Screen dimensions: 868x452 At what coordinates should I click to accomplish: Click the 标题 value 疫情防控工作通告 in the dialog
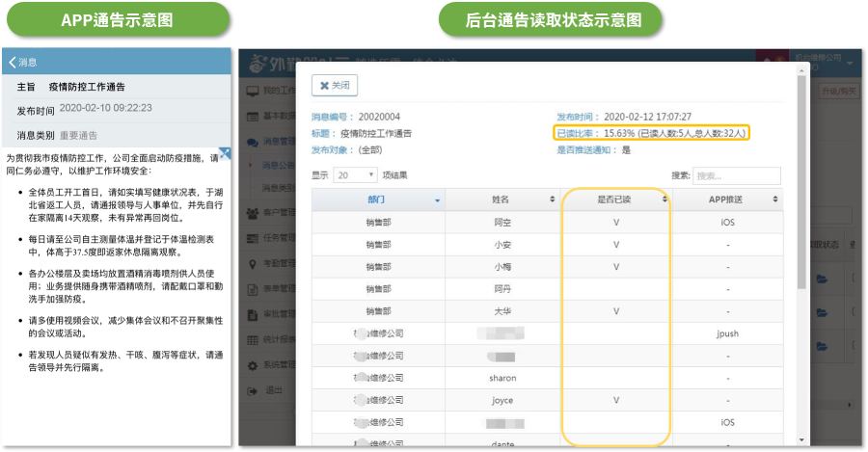coord(376,133)
